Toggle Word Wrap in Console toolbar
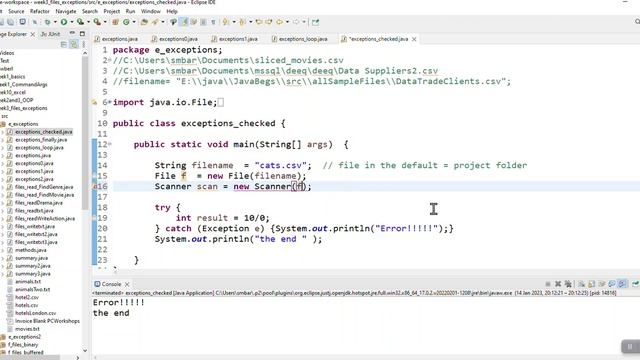Screen dimensions: 640x360 tap(601, 284)
